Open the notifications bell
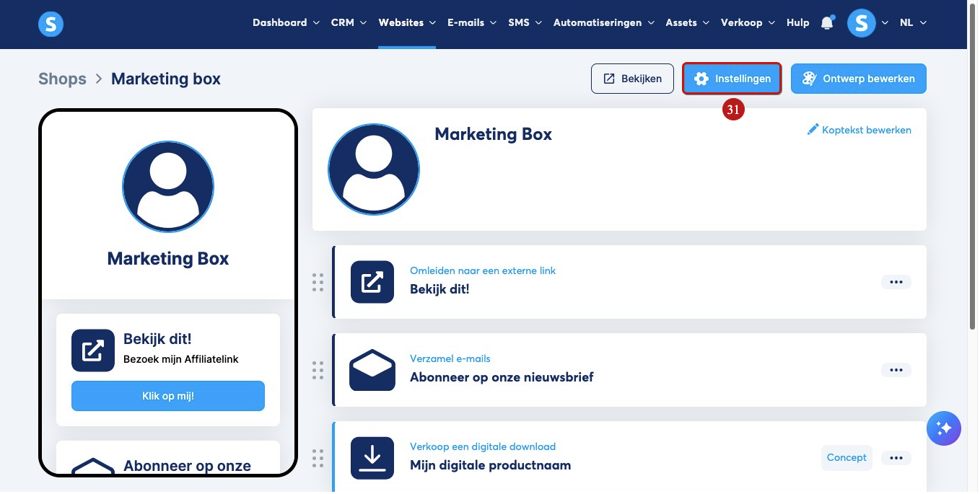Image resolution: width=980 pixels, height=494 pixels. (827, 23)
